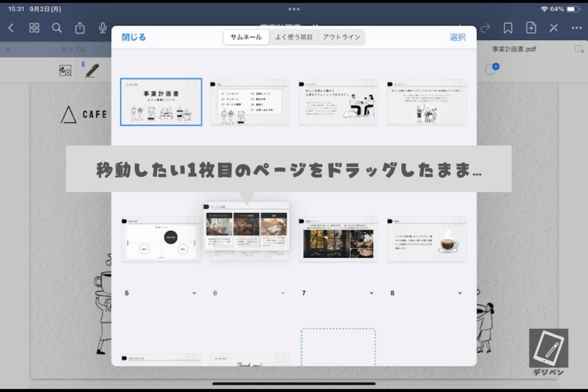This screenshot has height=392, width=588.
Task: Switch to the よく使う項目 tab
Action: [293, 37]
